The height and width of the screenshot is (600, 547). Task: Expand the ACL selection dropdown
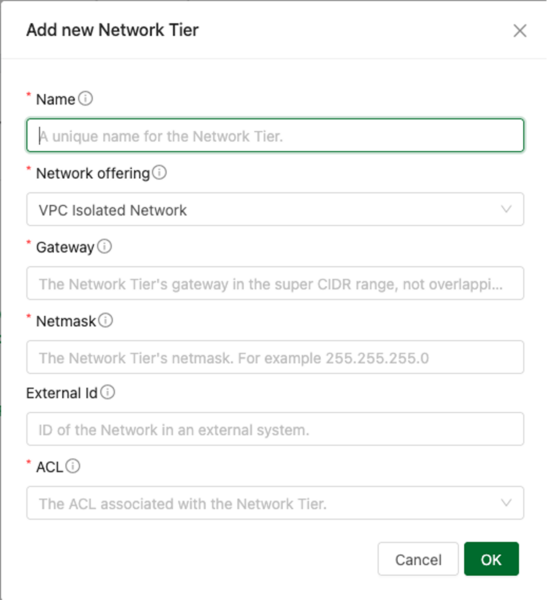[275, 503]
